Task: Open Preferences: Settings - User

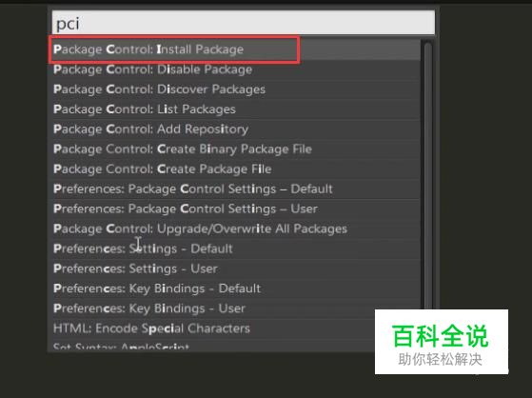Action: click(236, 269)
